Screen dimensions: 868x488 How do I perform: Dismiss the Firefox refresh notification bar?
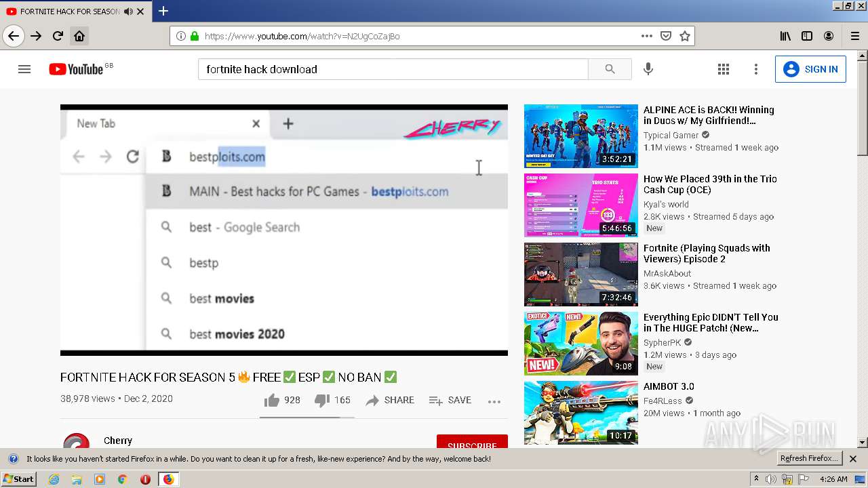tap(853, 459)
